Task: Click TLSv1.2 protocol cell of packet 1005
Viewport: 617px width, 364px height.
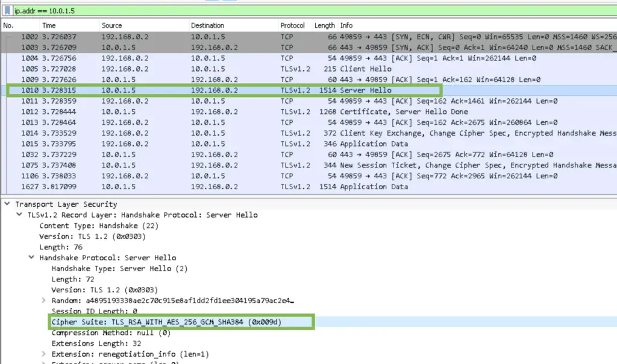Action: coord(295,69)
